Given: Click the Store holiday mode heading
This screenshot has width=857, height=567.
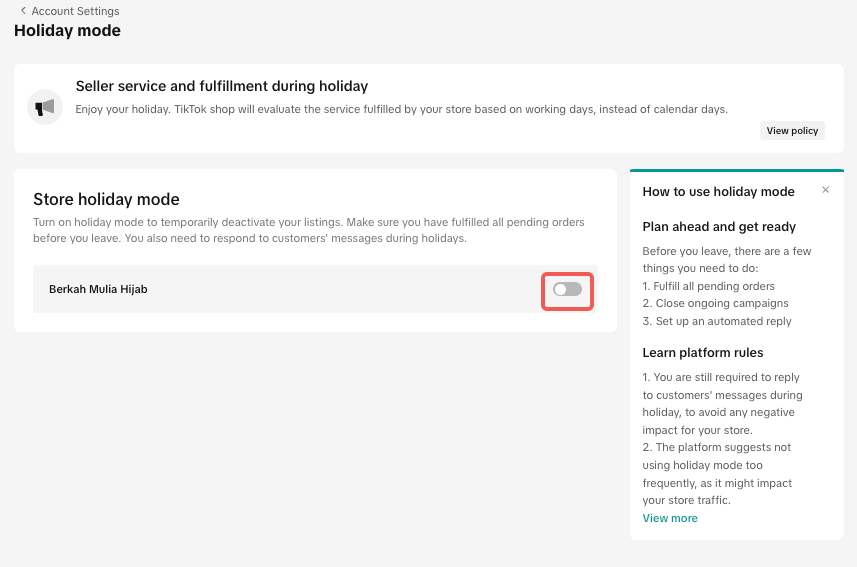Looking at the screenshot, I should click(106, 199).
